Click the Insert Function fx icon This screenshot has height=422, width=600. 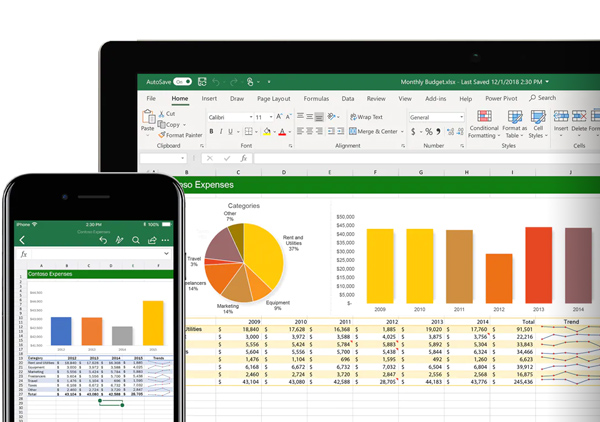[244, 158]
